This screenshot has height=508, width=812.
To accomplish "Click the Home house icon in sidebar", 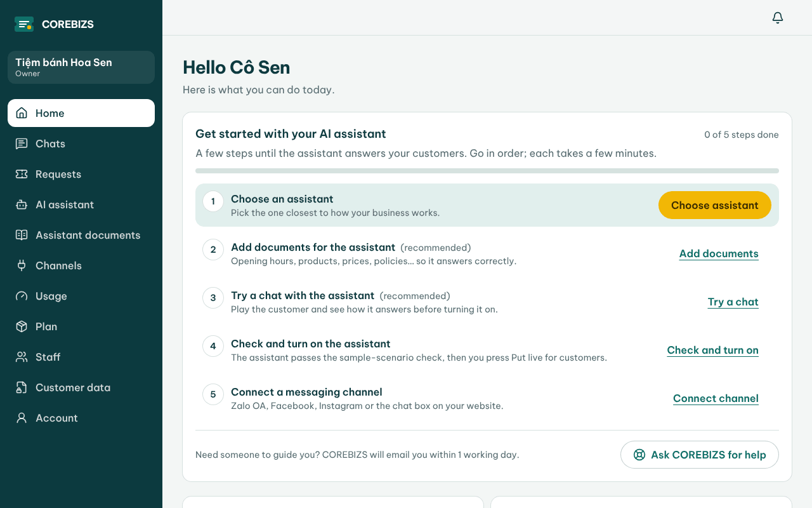I will pyautogui.click(x=22, y=113).
